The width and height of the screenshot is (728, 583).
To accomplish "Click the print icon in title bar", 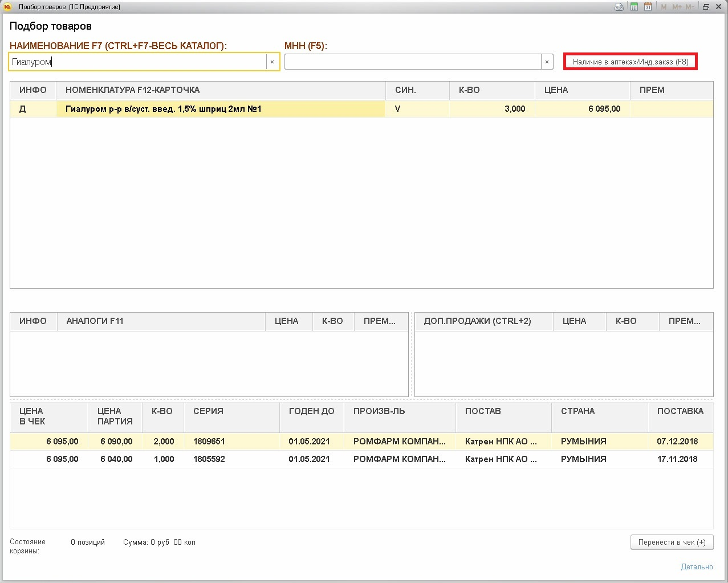I will coord(619,7).
